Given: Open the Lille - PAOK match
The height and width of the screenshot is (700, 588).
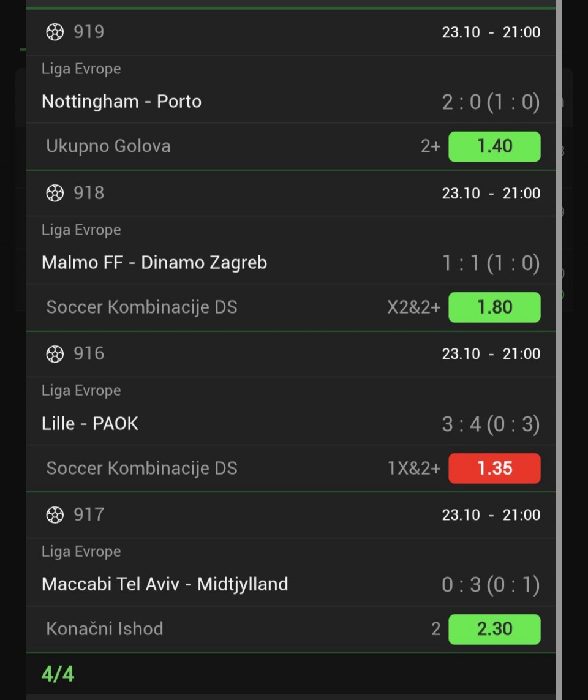Looking at the screenshot, I should (90, 423).
